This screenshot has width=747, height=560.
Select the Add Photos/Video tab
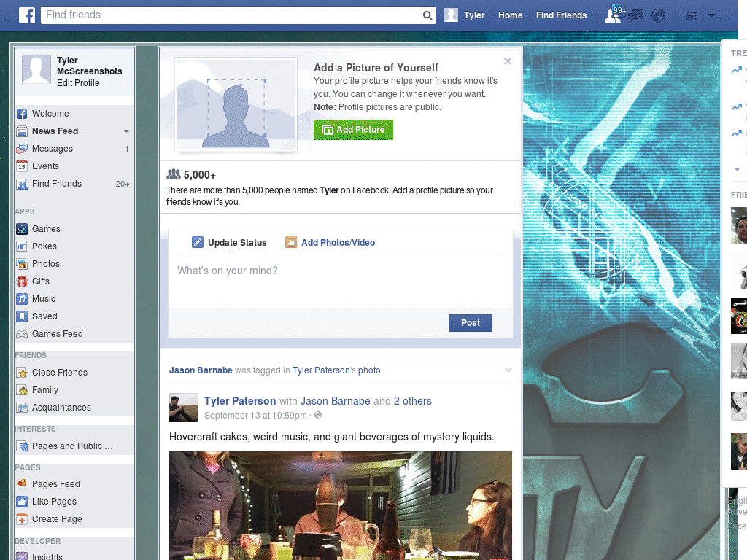click(330, 242)
